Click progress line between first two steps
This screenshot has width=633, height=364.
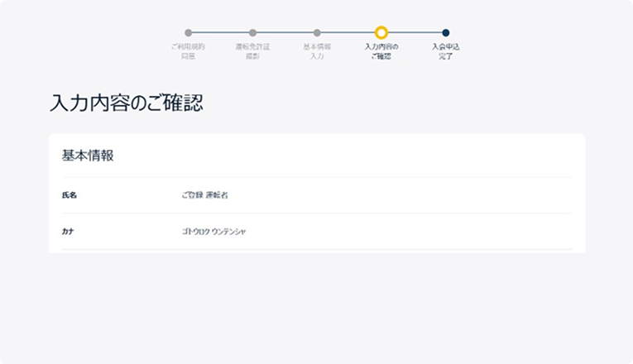pos(220,33)
